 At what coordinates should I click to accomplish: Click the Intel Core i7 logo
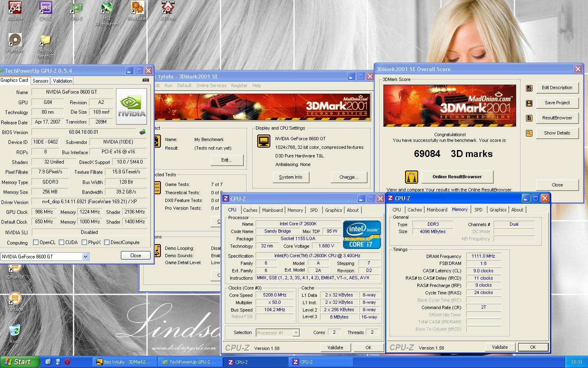click(362, 235)
